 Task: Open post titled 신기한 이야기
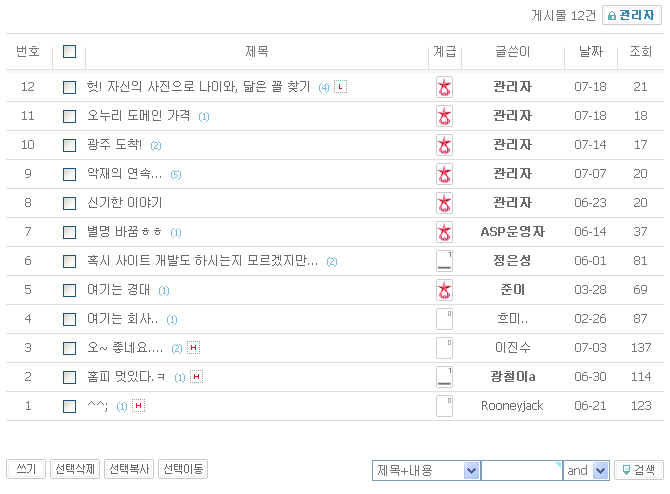coord(124,203)
